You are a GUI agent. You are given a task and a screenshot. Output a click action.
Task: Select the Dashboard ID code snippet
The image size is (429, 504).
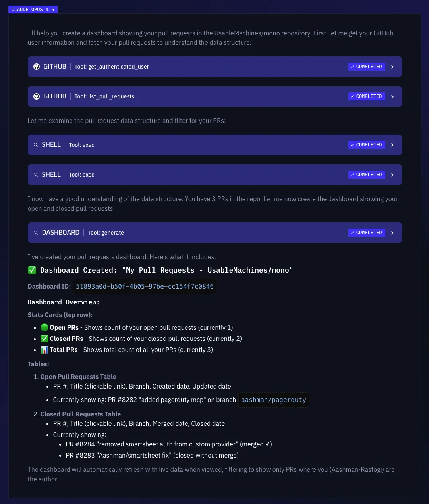(x=145, y=286)
